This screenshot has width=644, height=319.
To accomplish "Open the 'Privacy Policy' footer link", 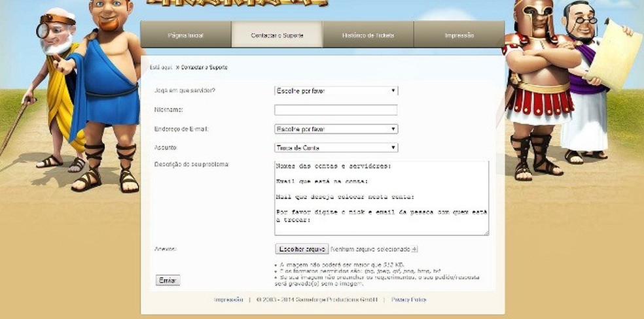I will coord(408,300).
